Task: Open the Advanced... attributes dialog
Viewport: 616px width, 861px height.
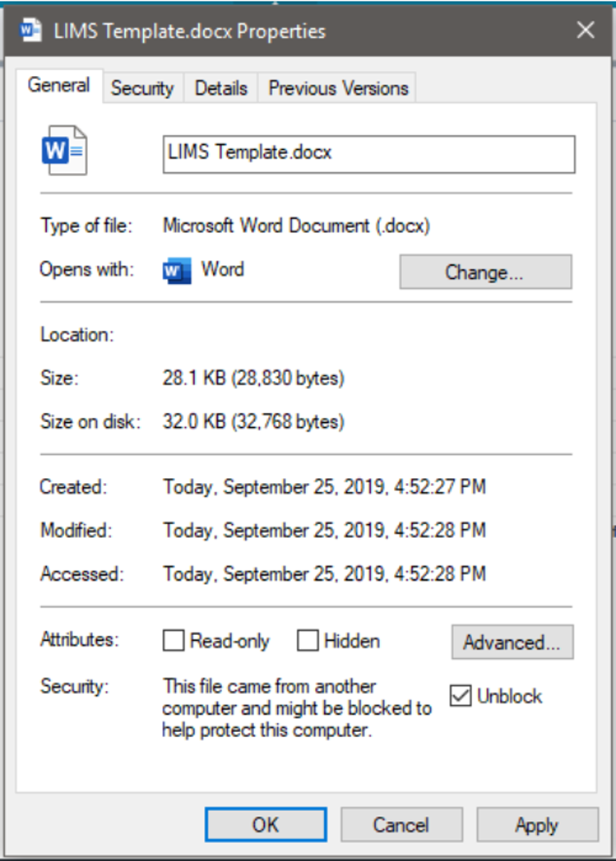Action: click(512, 642)
